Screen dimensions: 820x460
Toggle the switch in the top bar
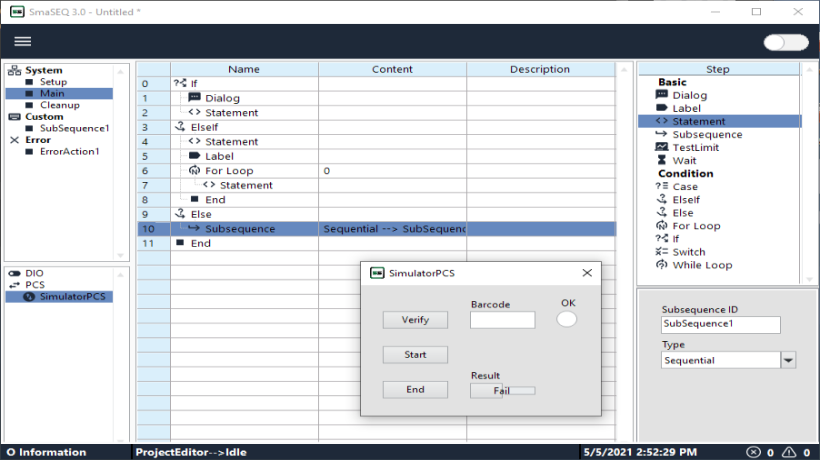pyautogui.click(x=786, y=42)
